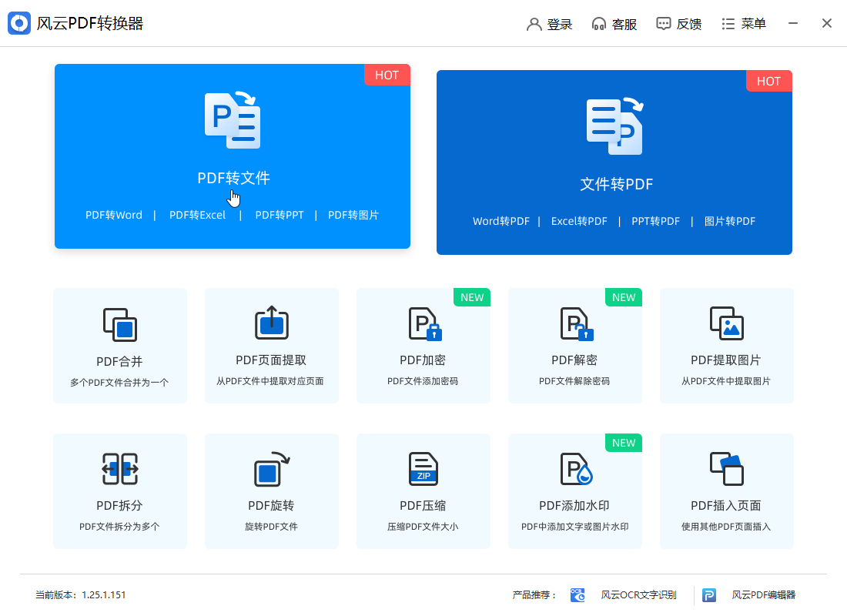Click the PDF压缩 label text

(x=423, y=505)
